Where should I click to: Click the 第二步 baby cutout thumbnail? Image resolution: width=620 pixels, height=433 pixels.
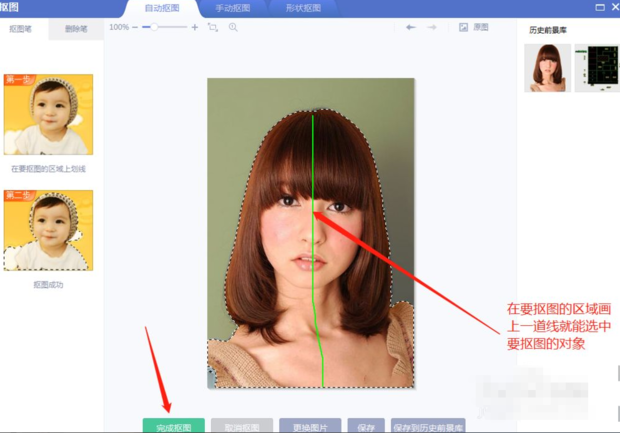click(48, 230)
